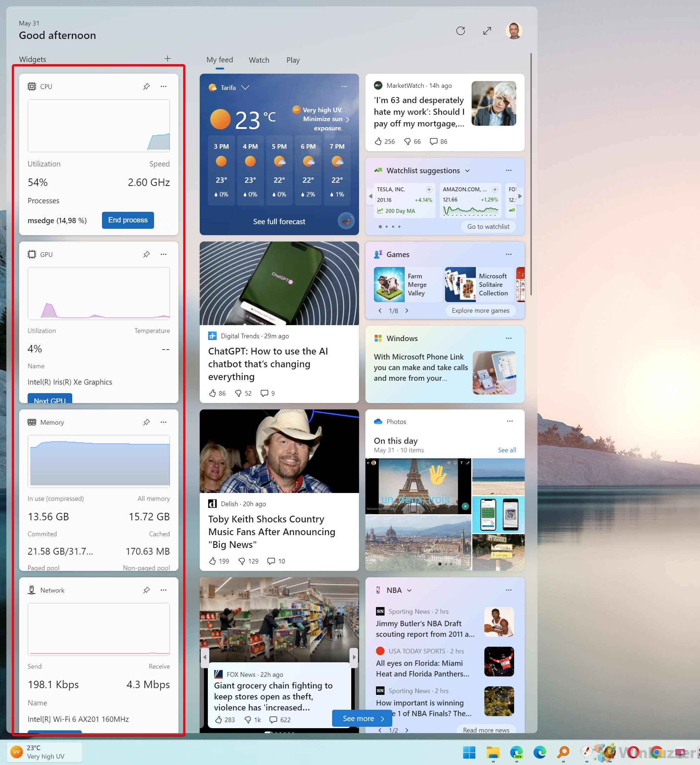Pin the GPU widget
The width and height of the screenshot is (700, 765).
point(147,254)
